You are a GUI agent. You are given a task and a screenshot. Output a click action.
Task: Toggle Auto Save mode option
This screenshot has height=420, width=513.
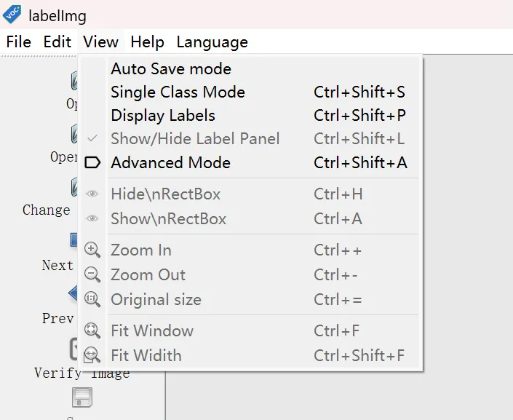[171, 69]
